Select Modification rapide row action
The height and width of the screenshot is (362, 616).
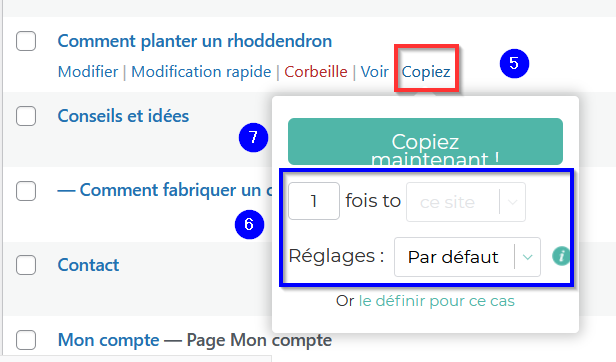coord(201,72)
